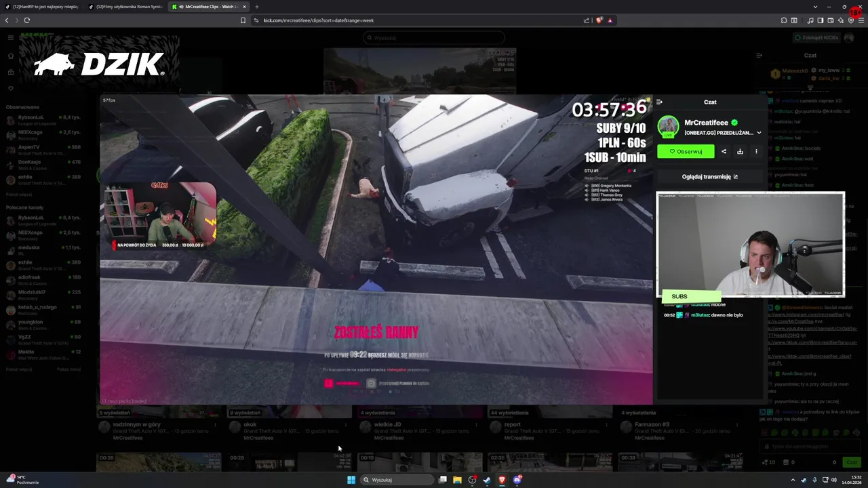Viewport: 868px width, 488px height.
Task: Click the Kick Wyszukaj search field
Action: click(x=434, y=38)
